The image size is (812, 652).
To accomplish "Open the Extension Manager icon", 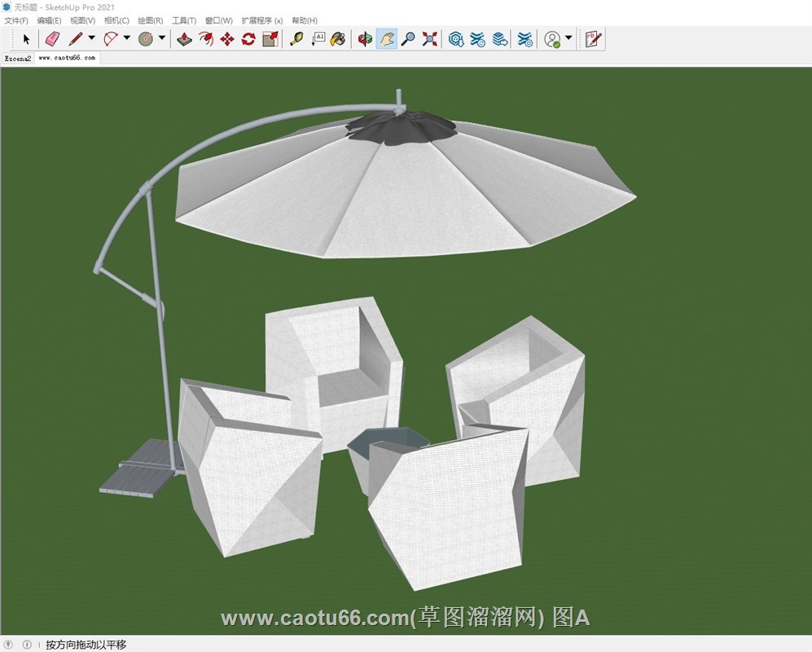I will click(525, 39).
